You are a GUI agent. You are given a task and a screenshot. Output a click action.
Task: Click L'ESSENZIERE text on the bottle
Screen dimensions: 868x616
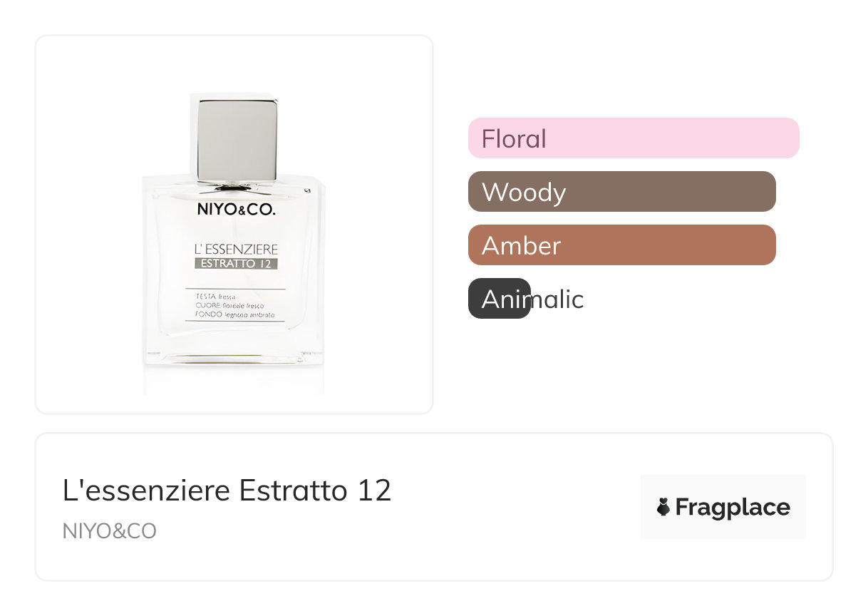point(236,250)
